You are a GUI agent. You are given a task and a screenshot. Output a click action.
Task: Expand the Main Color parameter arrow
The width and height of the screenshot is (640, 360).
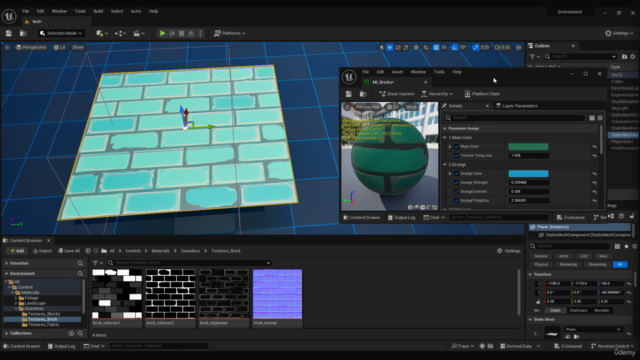click(450, 147)
